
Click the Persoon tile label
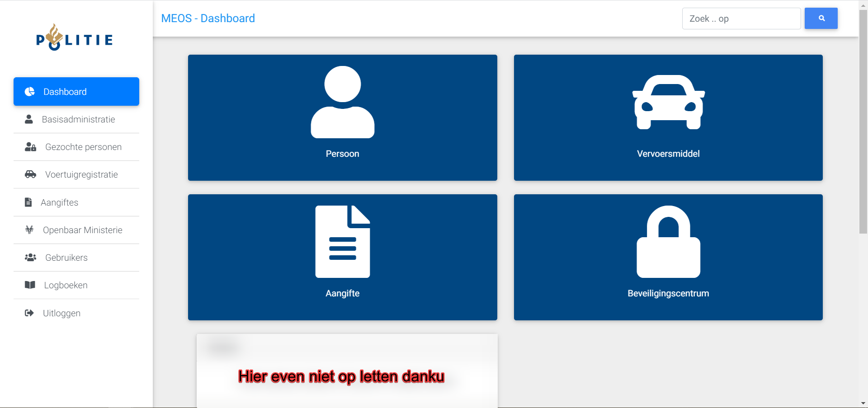[342, 154]
